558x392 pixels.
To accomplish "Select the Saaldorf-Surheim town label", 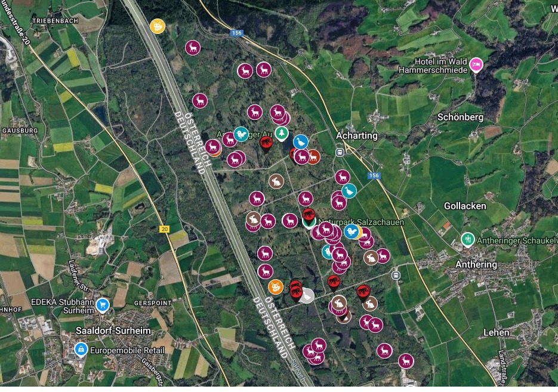I will point(113,331).
